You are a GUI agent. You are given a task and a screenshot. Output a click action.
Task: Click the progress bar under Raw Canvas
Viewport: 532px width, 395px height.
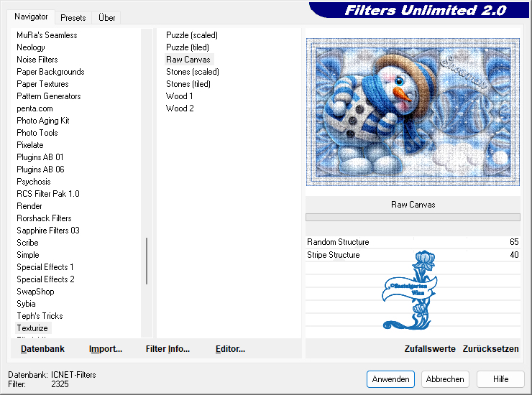point(413,217)
